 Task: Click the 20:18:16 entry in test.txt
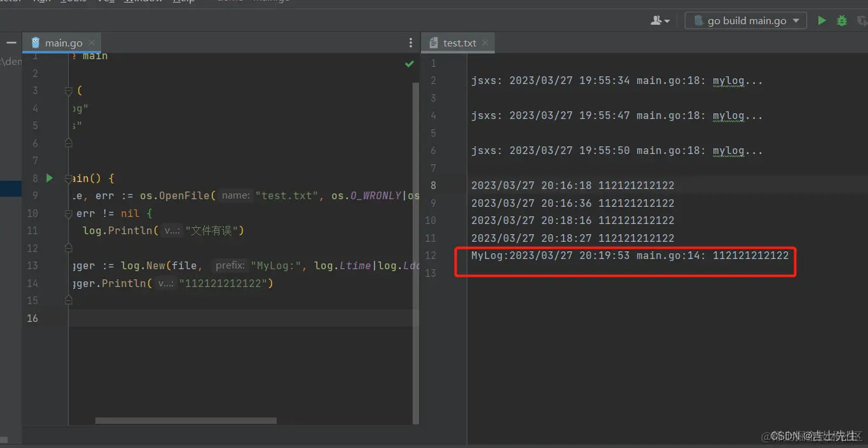point(572,221)
